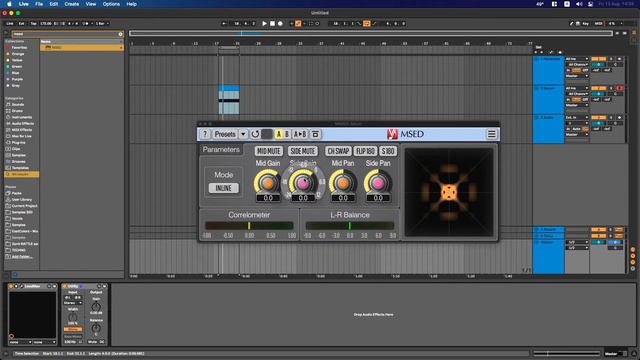Image resolution: width=640 pixels, height=360 pixels.
Task: Click the Side Pan value field
Action: (378, 198)
